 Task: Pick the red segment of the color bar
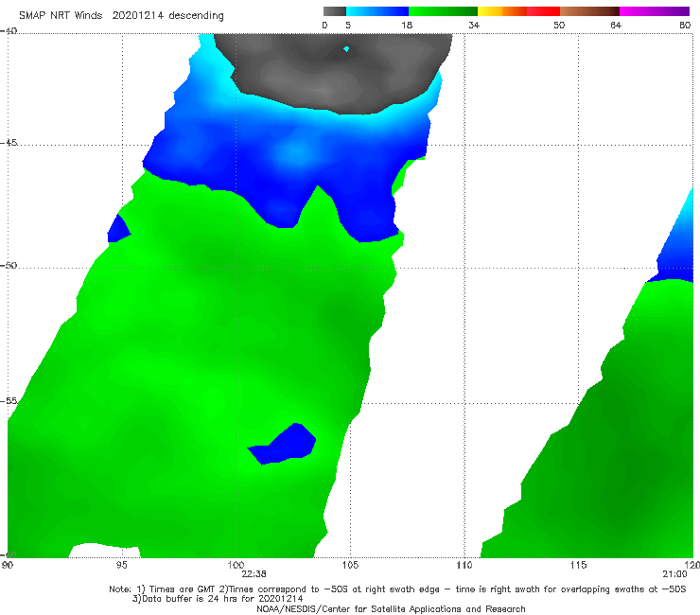[543, 11]
